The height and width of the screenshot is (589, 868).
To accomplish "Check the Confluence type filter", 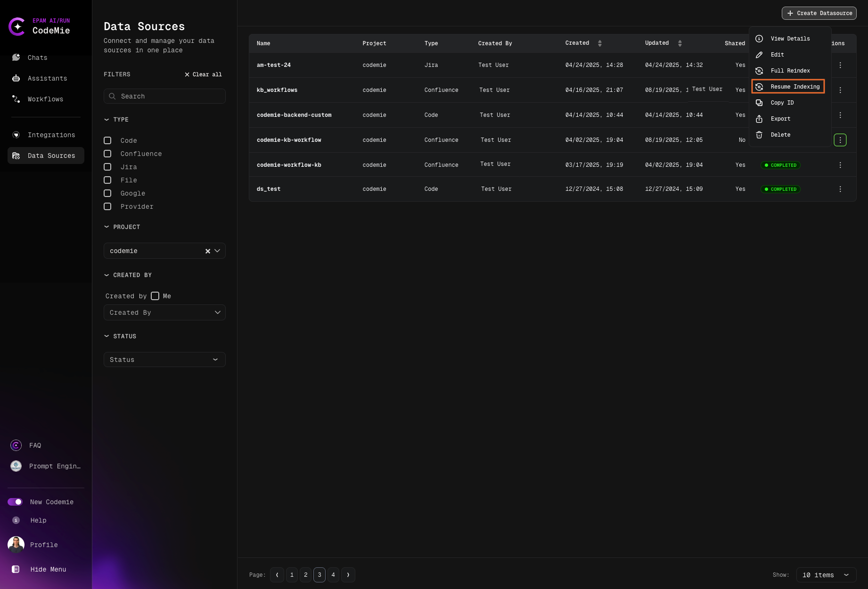I will (x=107, y=154).
